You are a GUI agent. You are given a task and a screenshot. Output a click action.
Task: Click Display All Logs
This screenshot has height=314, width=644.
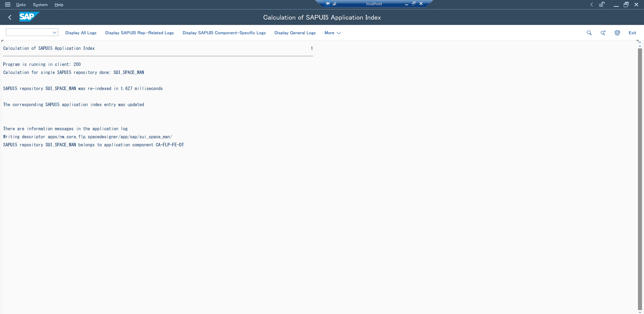81,33
